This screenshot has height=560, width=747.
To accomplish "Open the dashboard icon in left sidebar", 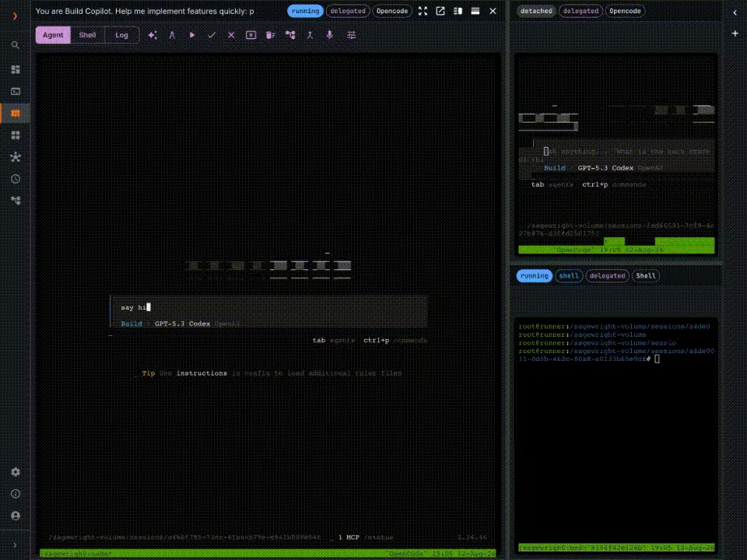I will [x=16, y=69].
